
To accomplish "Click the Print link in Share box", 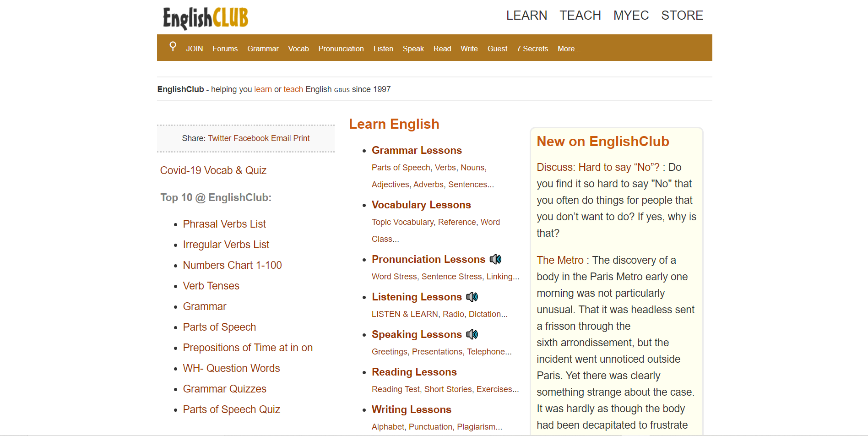I will point(302,138).
